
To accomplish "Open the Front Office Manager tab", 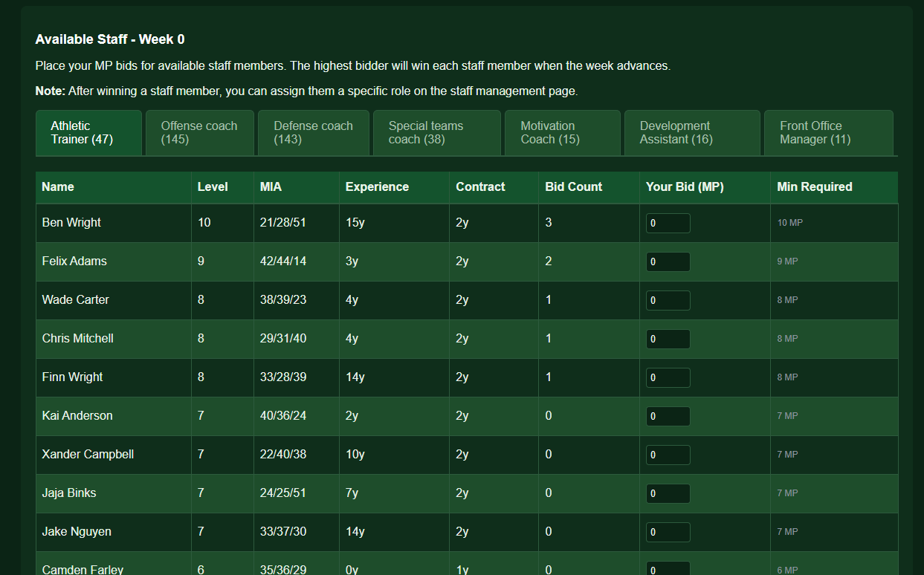I will pyautogui.click(x=828, y=133).
